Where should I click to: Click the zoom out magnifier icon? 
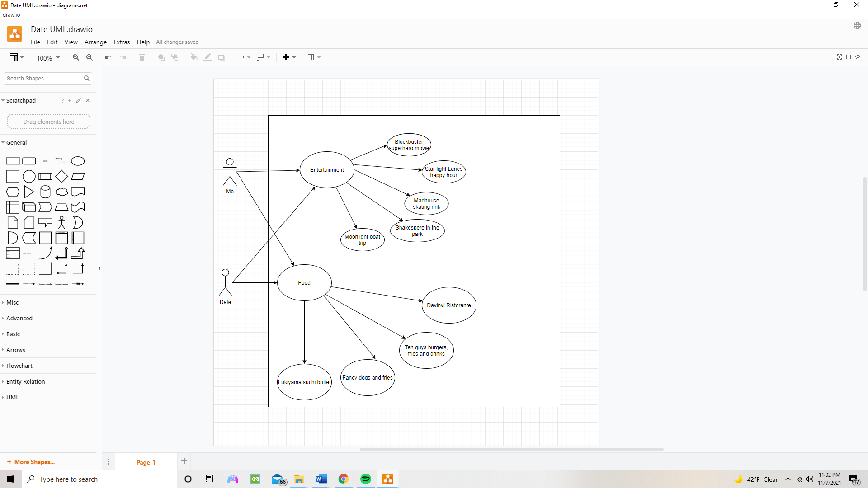coord(90,57)
